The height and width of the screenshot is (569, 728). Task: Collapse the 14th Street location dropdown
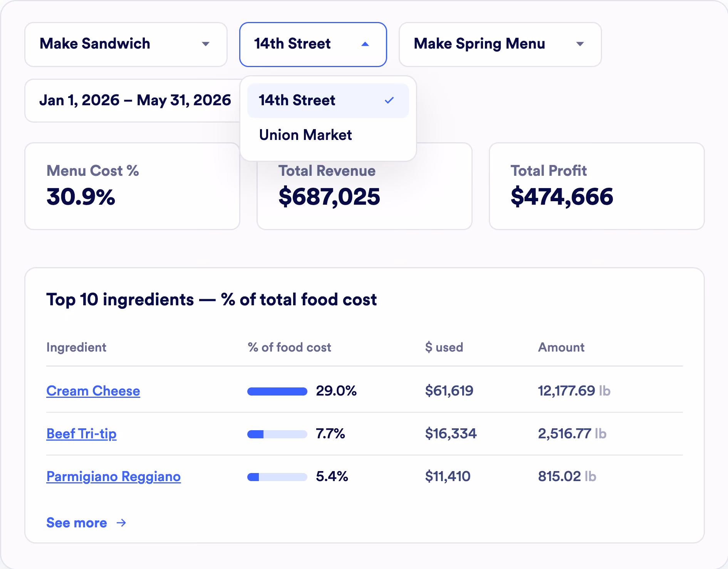[313, 44]
